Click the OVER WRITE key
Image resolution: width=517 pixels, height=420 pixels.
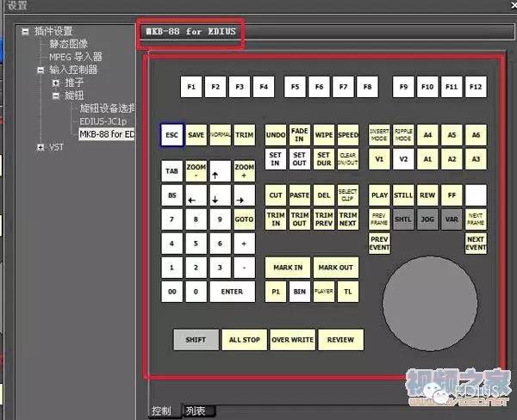[x=292, y=340]
